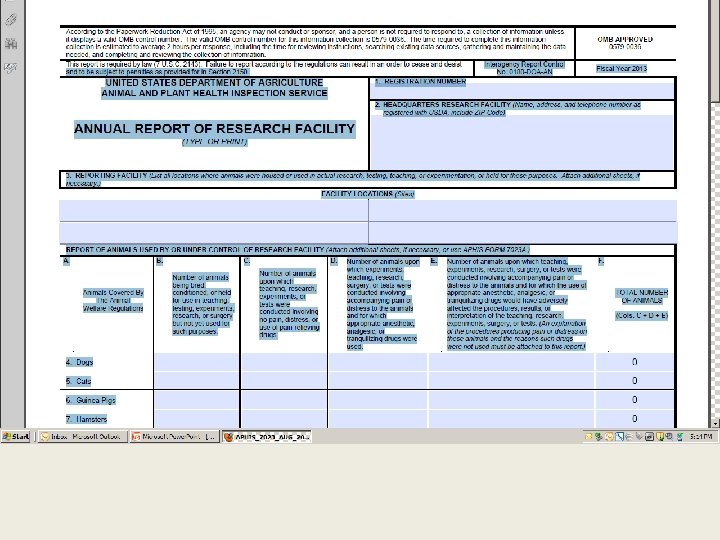Screen dimensions: 720x540
Task: Click the Cats row column D field
Action: pos(378,381)
